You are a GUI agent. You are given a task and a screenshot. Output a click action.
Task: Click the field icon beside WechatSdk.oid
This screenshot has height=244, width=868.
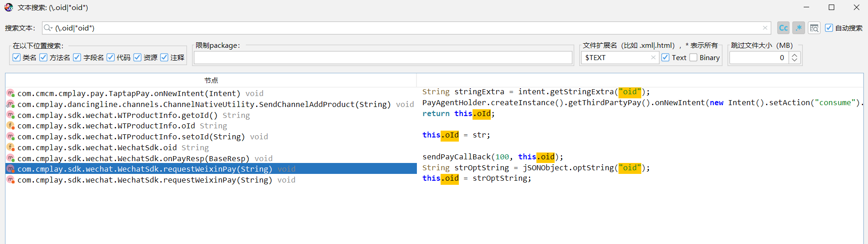click(10, 147)
